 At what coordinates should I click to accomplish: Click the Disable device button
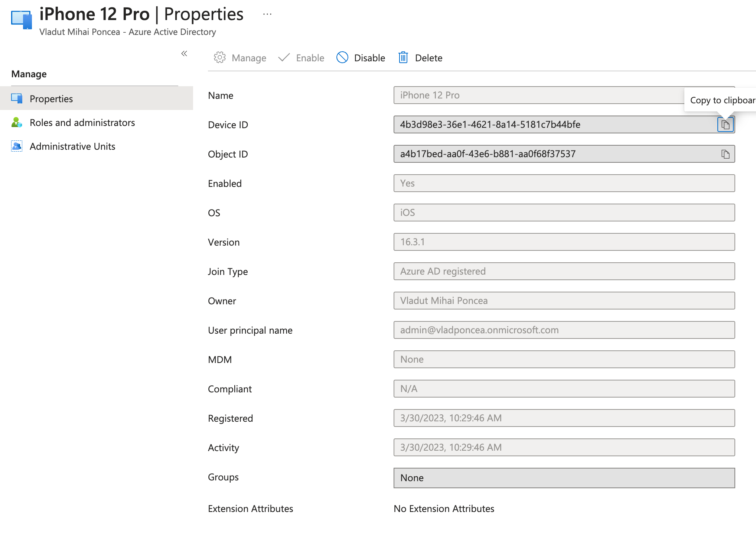click(361, 58)
